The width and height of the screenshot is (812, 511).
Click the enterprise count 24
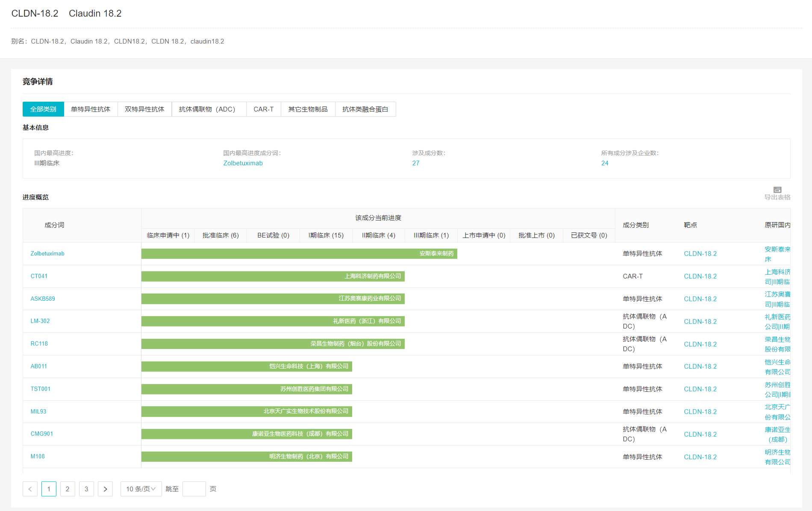pyautogui.click(x=605, y=163)
